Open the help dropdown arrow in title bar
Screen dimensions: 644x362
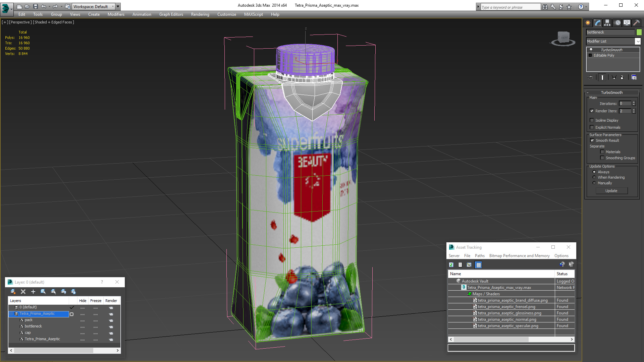(x=586, y=7)
